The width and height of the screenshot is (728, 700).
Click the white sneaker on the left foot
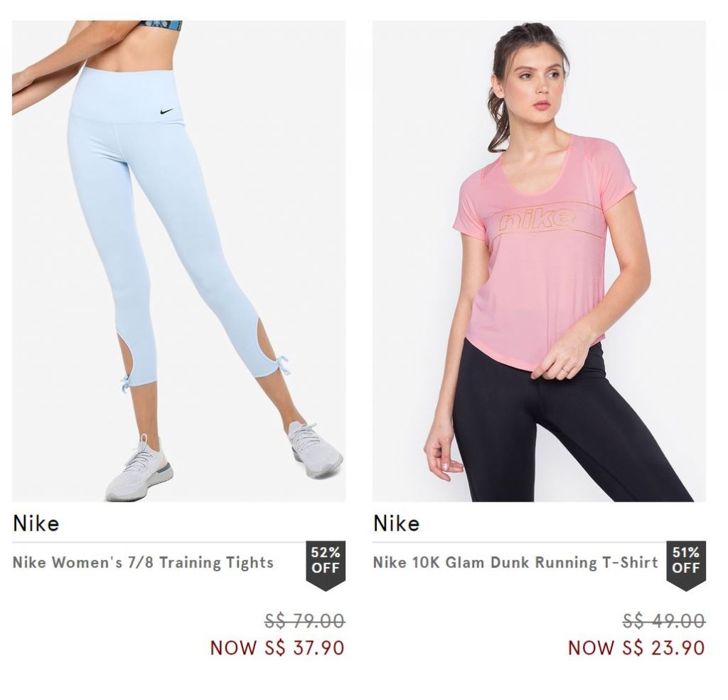click(139, 469)
